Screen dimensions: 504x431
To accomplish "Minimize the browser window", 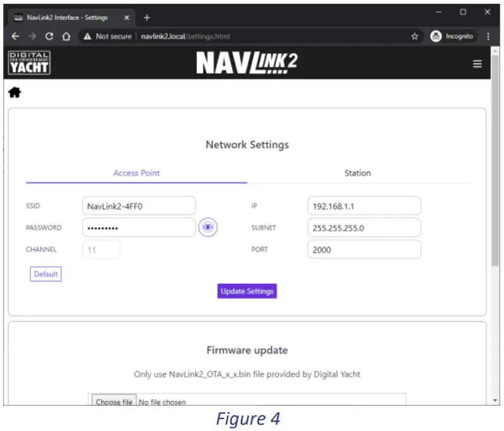I will (438, 12).
